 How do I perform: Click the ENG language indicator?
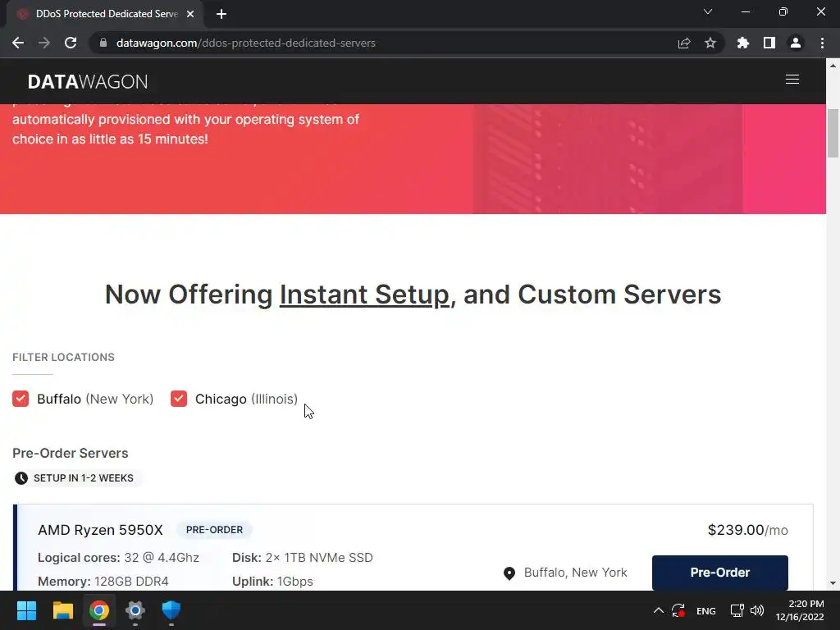706,610
